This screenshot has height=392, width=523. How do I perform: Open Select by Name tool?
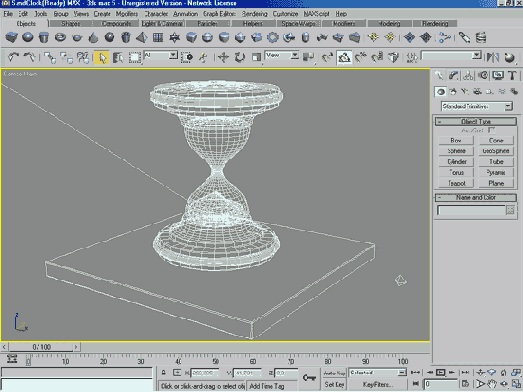point(118,57)
